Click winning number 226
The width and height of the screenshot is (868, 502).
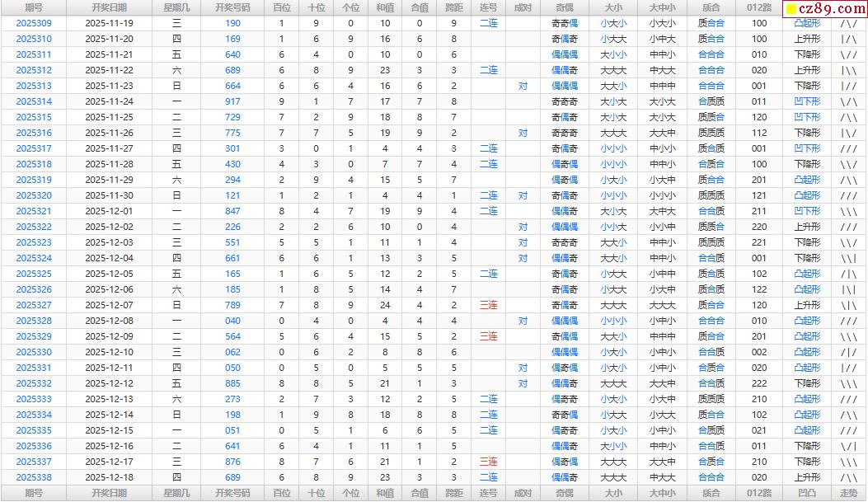point(233,227)
